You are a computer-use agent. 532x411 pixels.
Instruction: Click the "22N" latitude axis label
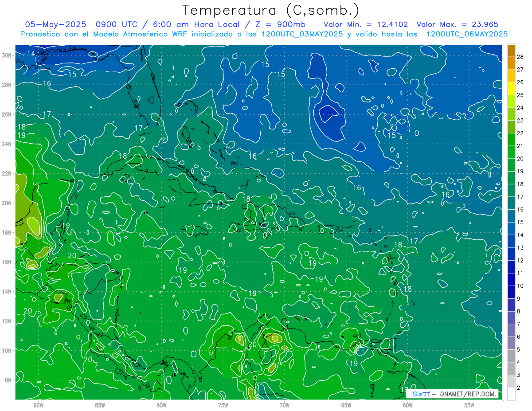[x=7, y=173]
